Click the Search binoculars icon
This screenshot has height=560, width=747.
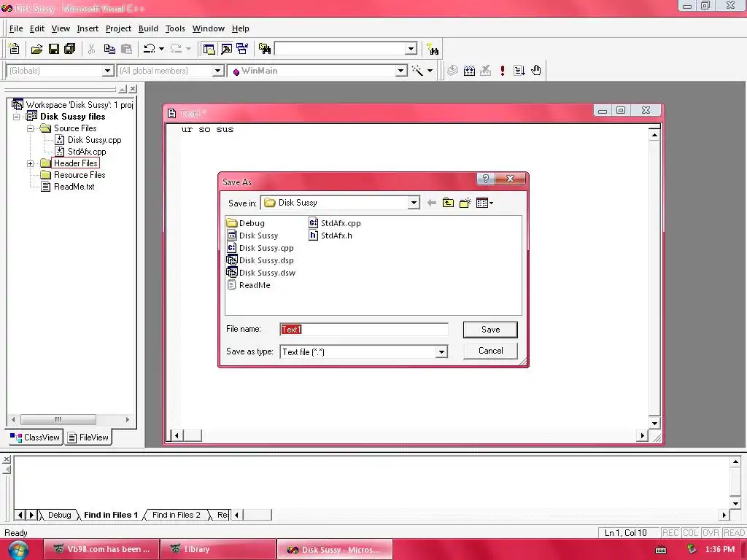tap(433, 49)
